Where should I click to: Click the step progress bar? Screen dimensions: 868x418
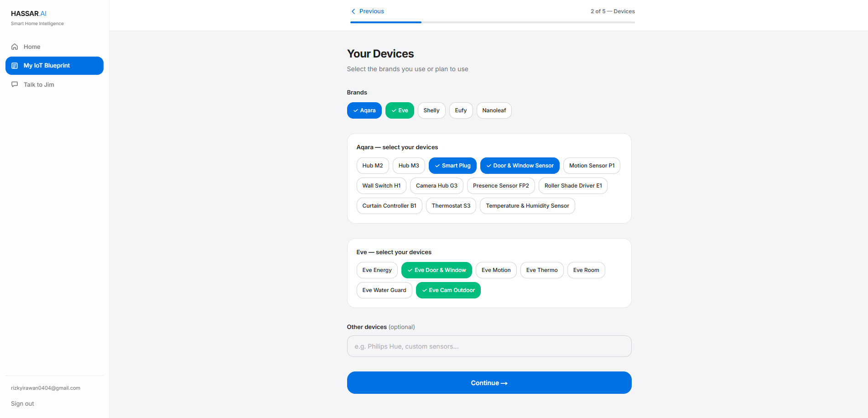(x=493, y=22)
